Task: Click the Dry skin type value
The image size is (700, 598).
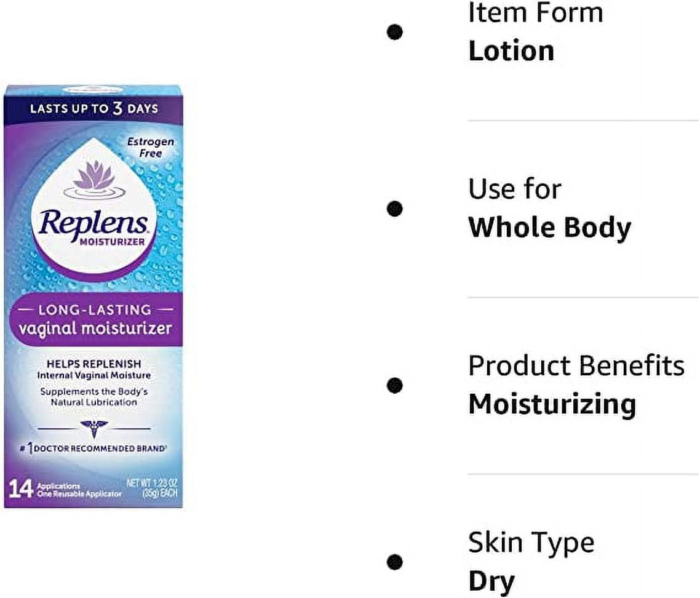Action: pyautogui.click(x=491, y=581)
